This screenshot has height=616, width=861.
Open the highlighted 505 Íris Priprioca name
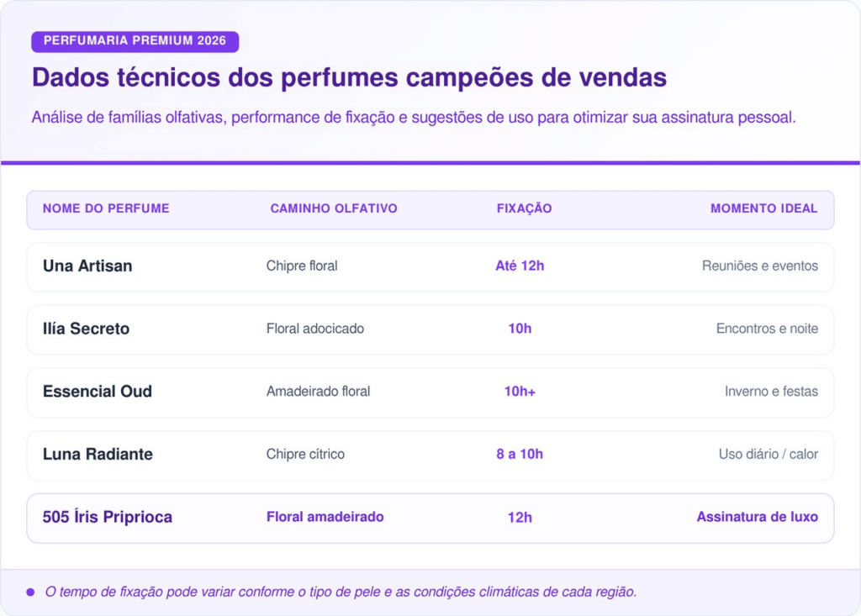(108, 517)
